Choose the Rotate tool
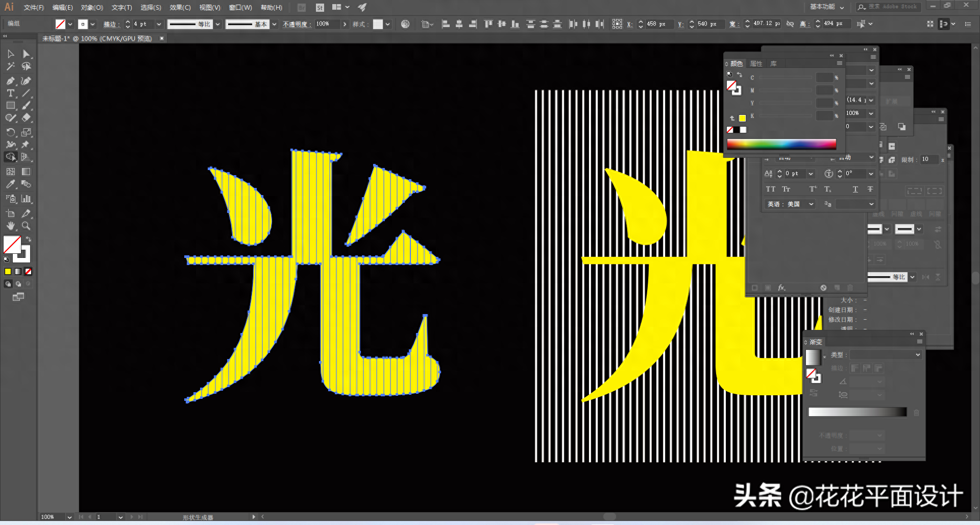 tap(10, 132)
